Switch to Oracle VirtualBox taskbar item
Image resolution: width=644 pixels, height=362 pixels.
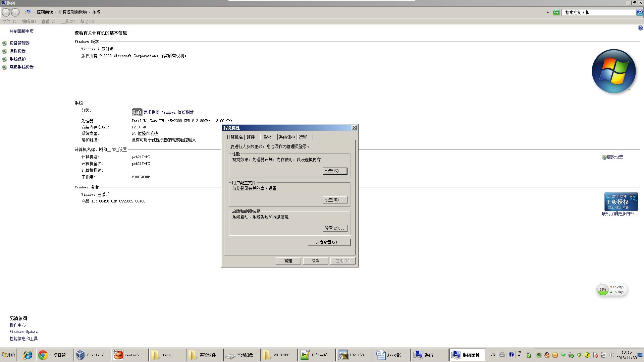tap(92, 355)
